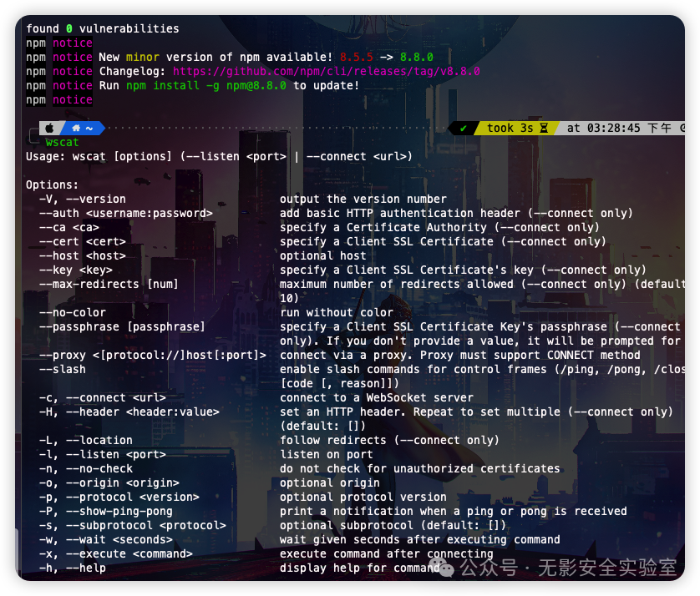The height and width of the screenshot is (596, 700).
Task: Click the hourglass icon after took 3s
Action: 544,128
